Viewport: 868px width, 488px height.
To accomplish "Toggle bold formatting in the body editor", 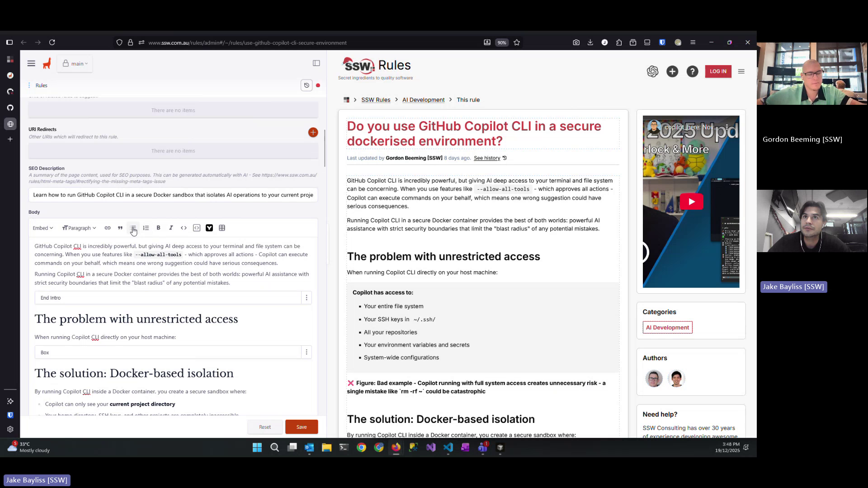I will click(x=158, y=228).
